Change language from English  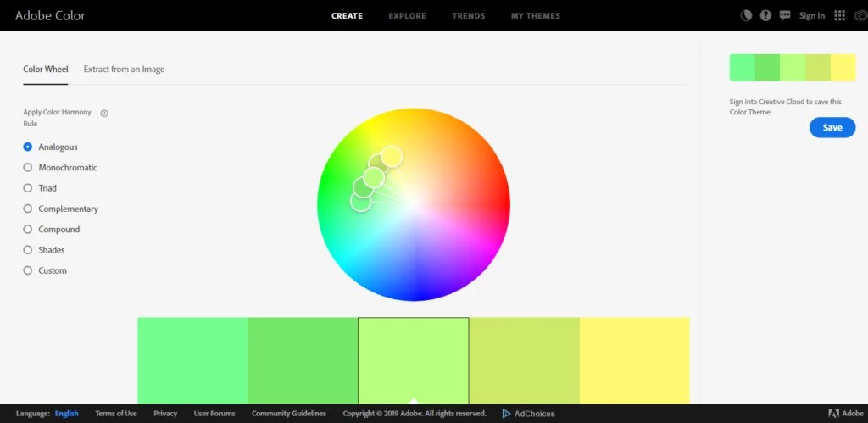tap(66, 413)
